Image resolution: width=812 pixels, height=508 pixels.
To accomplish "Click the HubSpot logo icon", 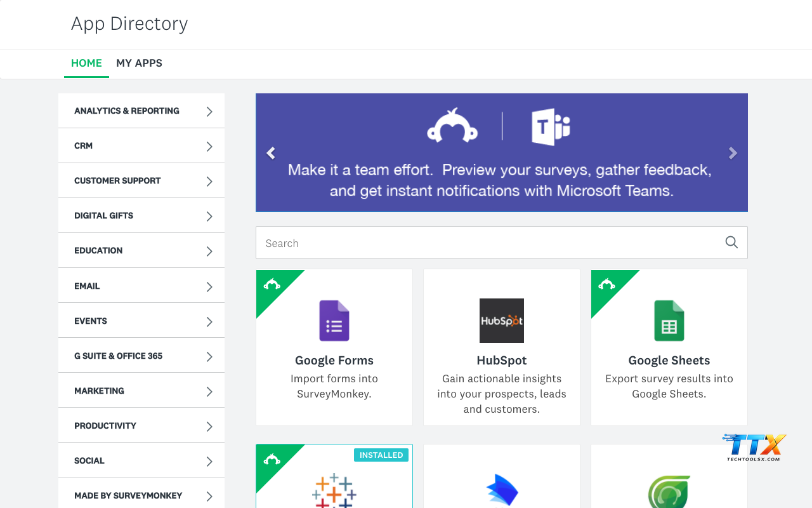I will pos(502,321).
